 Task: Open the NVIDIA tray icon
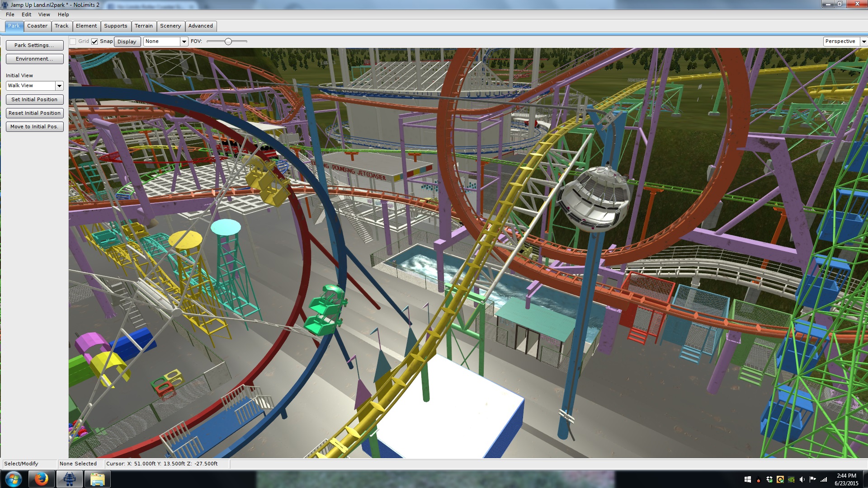791,479
